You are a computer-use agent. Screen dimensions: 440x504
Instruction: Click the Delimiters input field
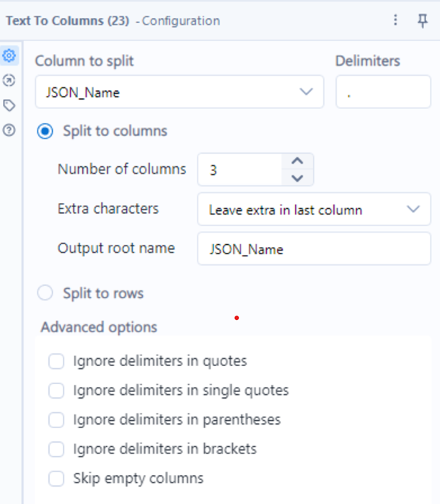click(383, 92)
